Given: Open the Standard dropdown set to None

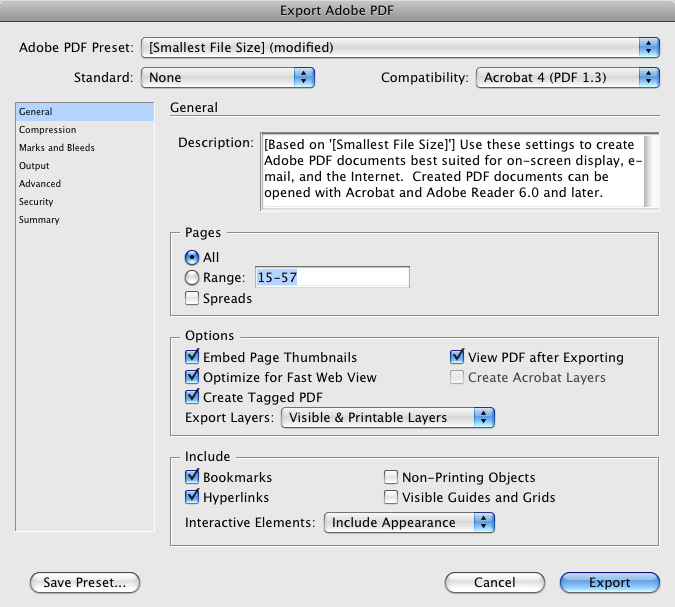Looking at the screenshot, I should point(228,77).
